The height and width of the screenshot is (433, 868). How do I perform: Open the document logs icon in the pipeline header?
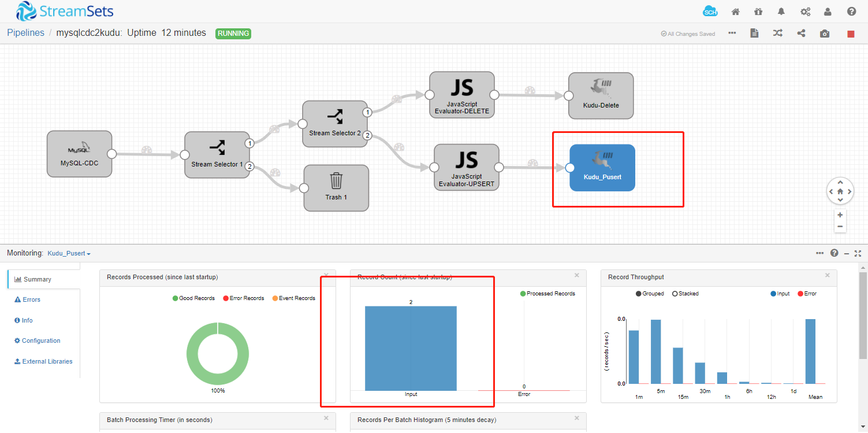point(754,34)
